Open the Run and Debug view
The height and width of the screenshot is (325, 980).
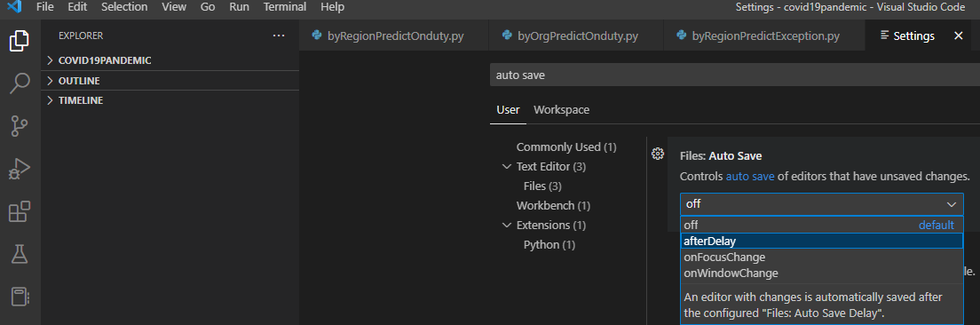click(x=20, y=169)
